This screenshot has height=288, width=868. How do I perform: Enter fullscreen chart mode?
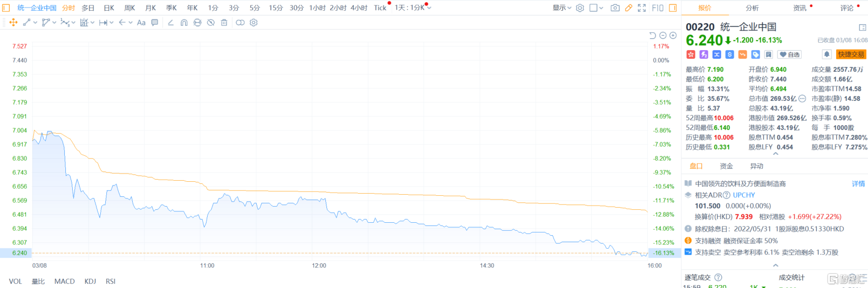641,8
